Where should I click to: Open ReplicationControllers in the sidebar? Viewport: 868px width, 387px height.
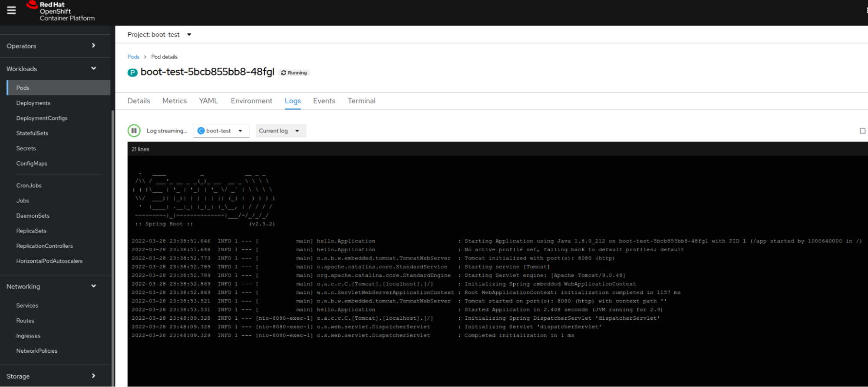tap(45, 246)
